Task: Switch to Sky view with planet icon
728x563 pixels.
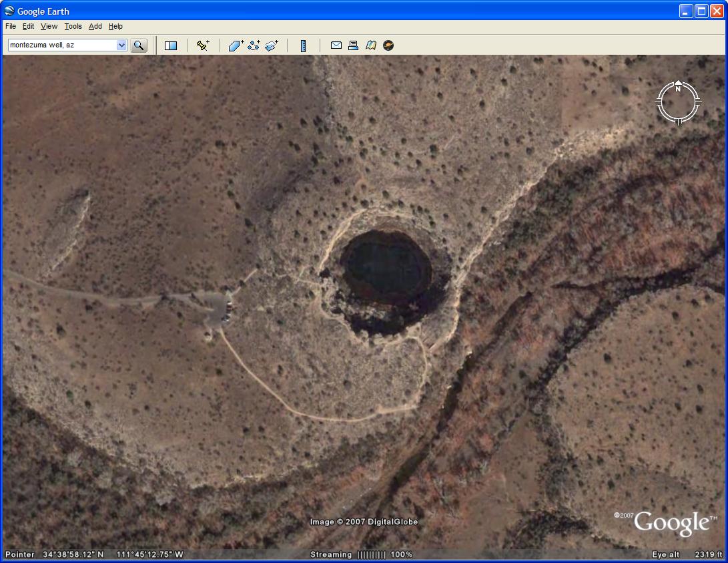Action: coord(388,45)
